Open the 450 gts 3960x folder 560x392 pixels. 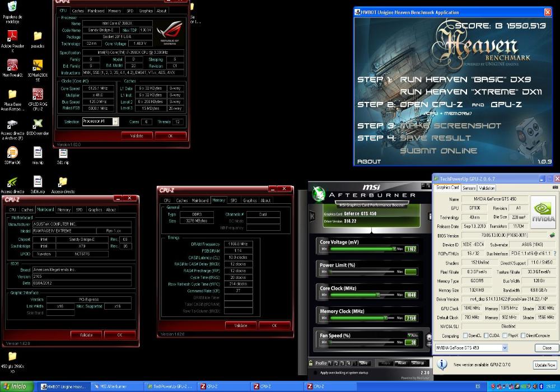click(12, 362)
